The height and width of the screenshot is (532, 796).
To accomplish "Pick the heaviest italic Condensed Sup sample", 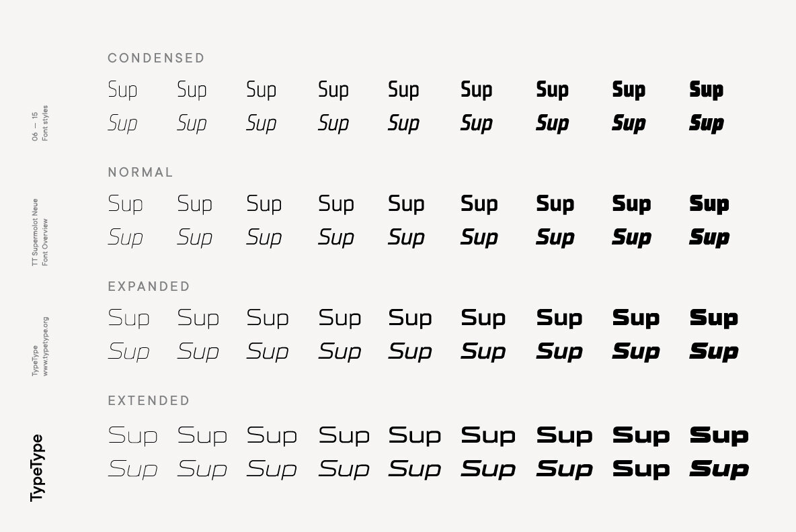I will [706, 123].
